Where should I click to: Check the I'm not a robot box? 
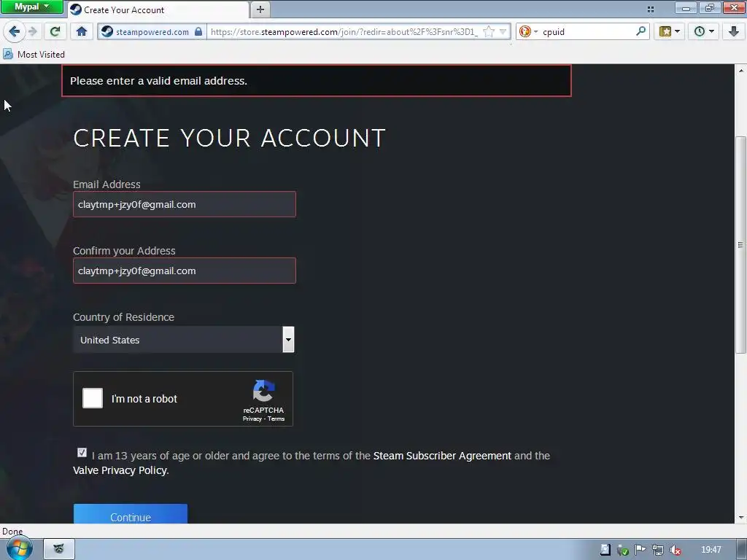93,398
